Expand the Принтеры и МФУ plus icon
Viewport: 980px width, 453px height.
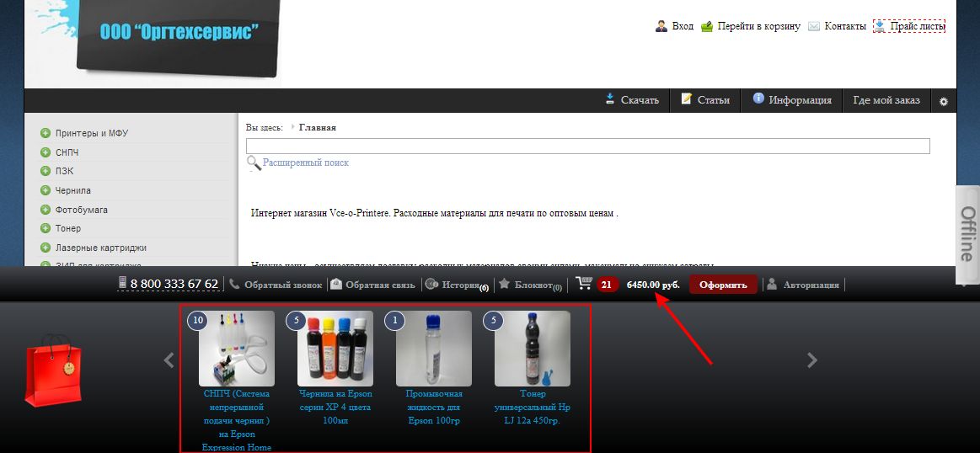click(45, 133)
